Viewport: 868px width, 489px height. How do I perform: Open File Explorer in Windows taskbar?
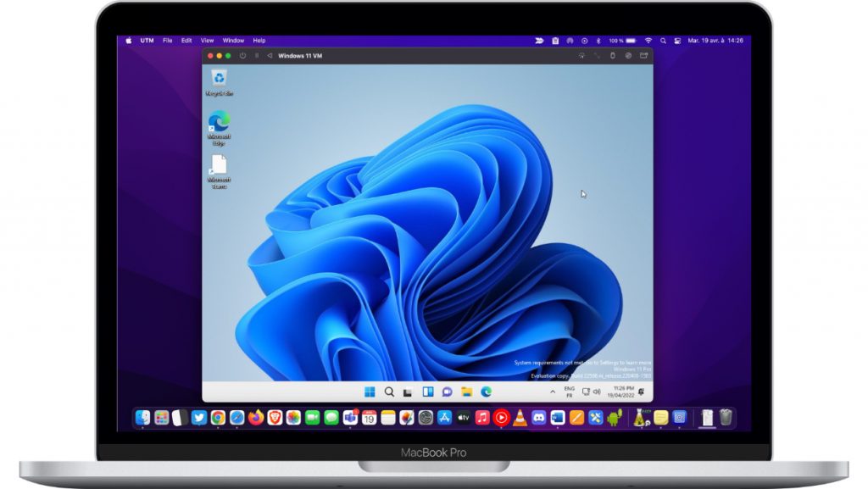pyautogui.click(x=466, y=392)
